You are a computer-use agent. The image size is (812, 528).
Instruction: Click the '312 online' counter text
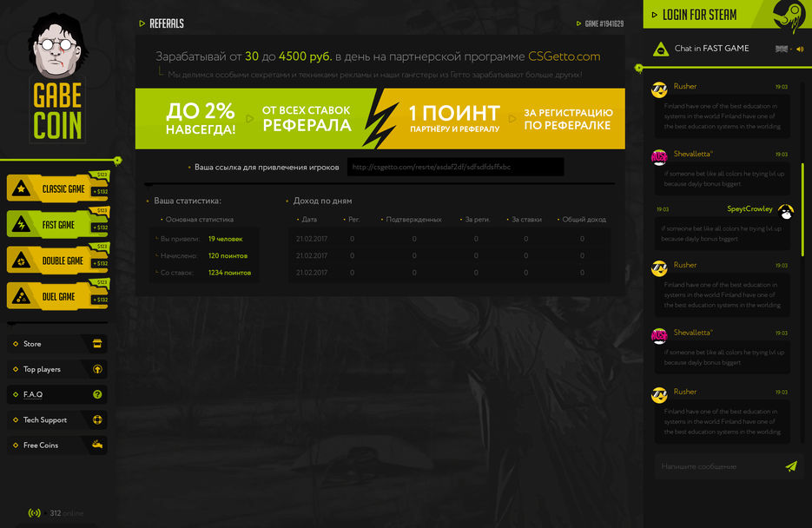click(x=66, y=513)
